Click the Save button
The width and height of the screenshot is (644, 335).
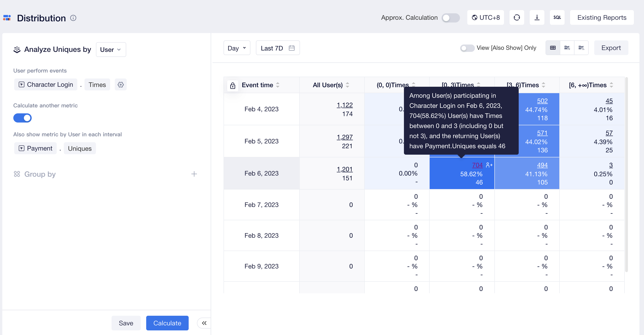click(x=126, y=323)
